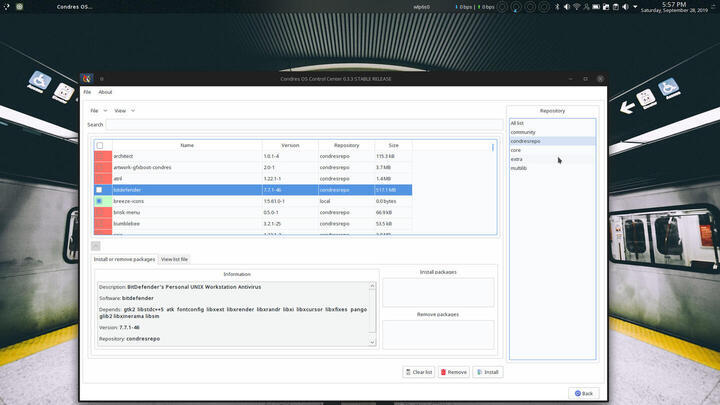
Task: Tick the brisk-menu package checkbox
Action: coord(100,212)
